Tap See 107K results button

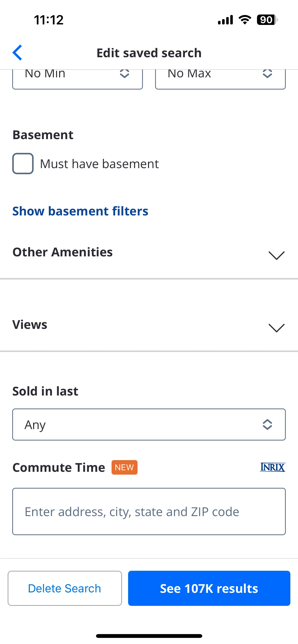(x=209, y=588)
